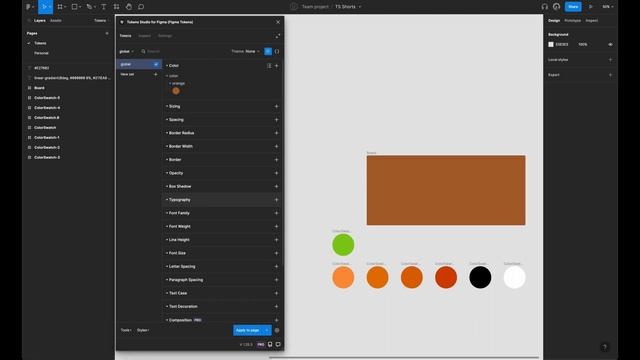Click the help question mark button
The height and width of the screenshot is (360, 640).
[x=604, y=347]
